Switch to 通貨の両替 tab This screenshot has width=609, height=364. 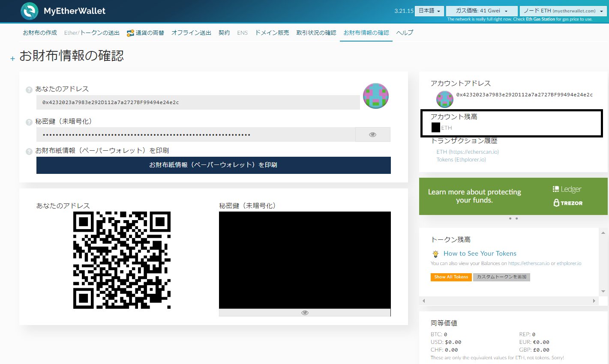point(150,33)
